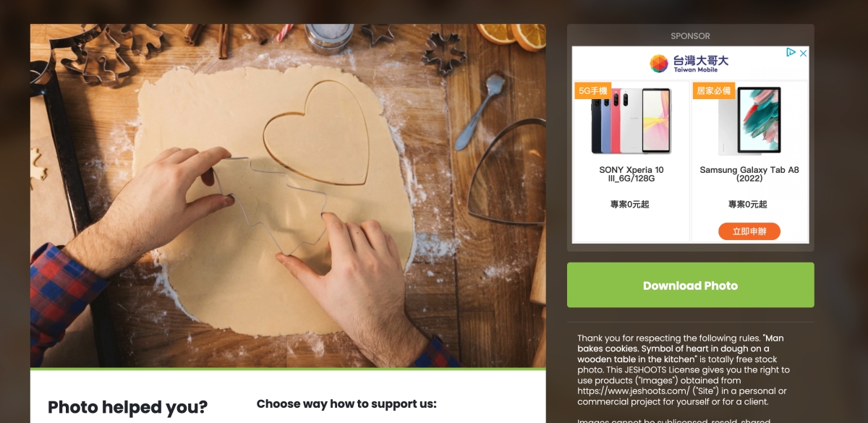Click the orange 5G手機 badge
The width and height of the screenshot is (868, 423).
[x=593, y=90]
